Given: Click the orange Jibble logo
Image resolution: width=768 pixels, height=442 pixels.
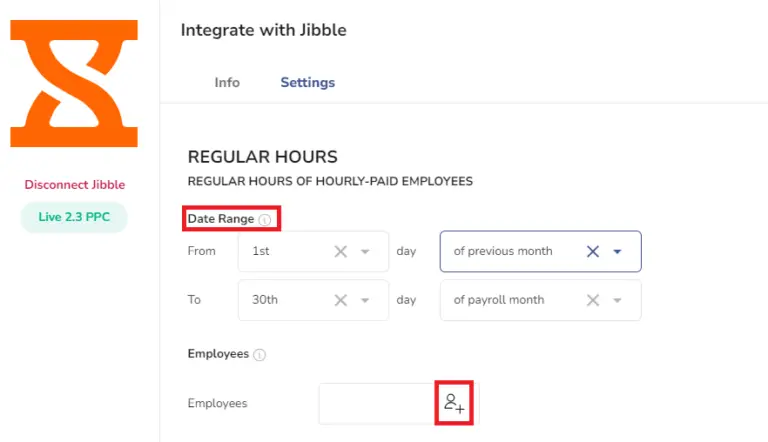Looking at the screenshot, I should [x=74, y=83].
